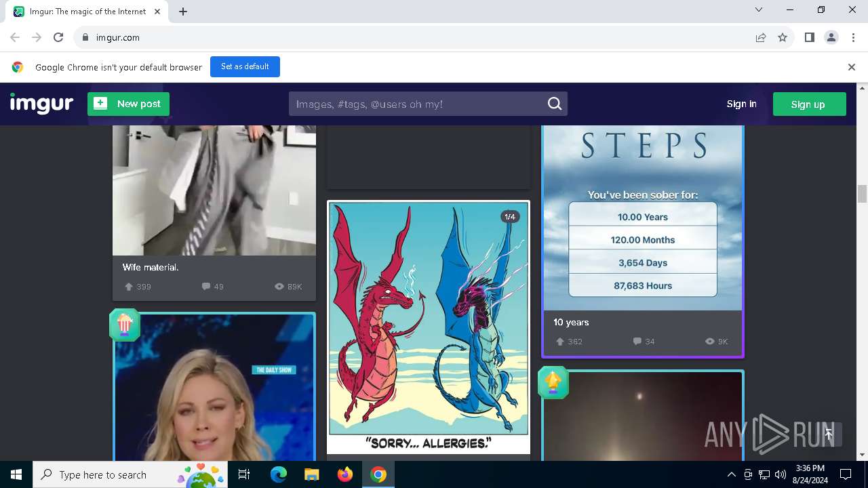
Task: Dismiss the default browser notification bar
Action: 851,67
